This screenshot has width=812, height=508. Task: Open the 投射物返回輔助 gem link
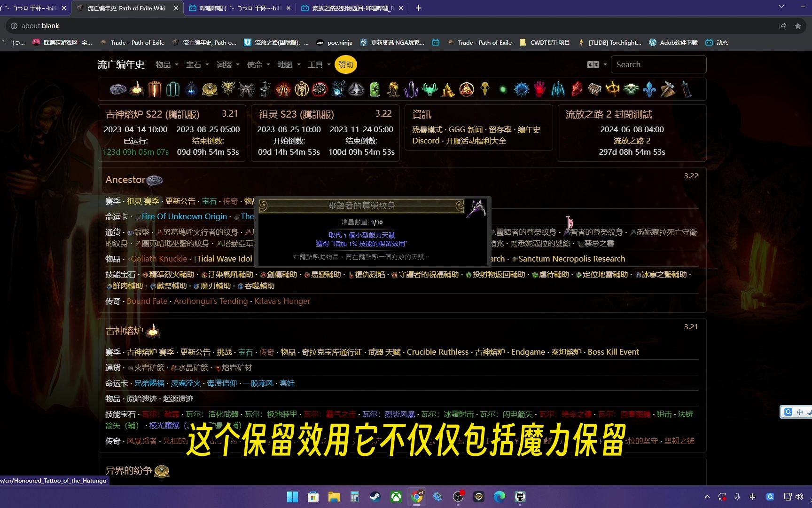click(499, 275)
